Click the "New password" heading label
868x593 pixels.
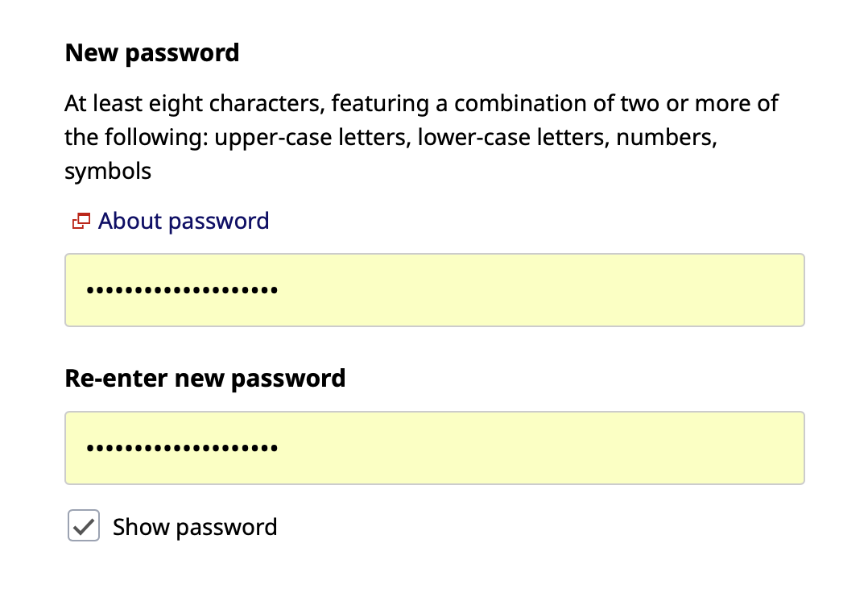tap(152, 53)
